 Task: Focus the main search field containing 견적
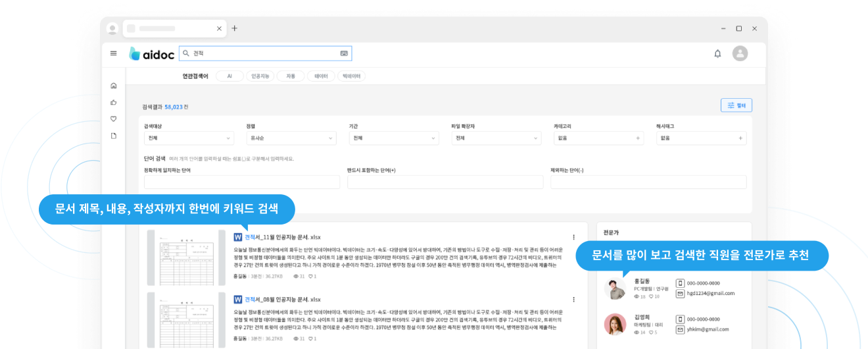click(266, 53)
